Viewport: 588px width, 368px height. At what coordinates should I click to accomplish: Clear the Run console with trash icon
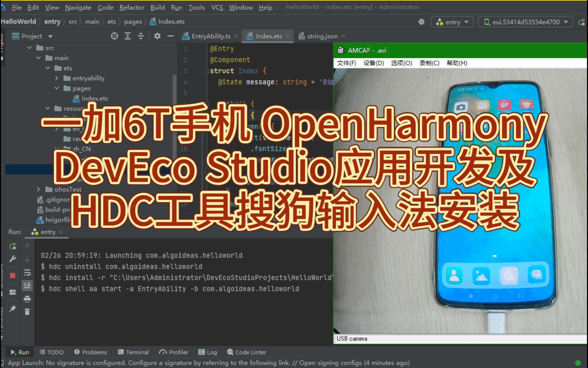[x=27, y=312]
